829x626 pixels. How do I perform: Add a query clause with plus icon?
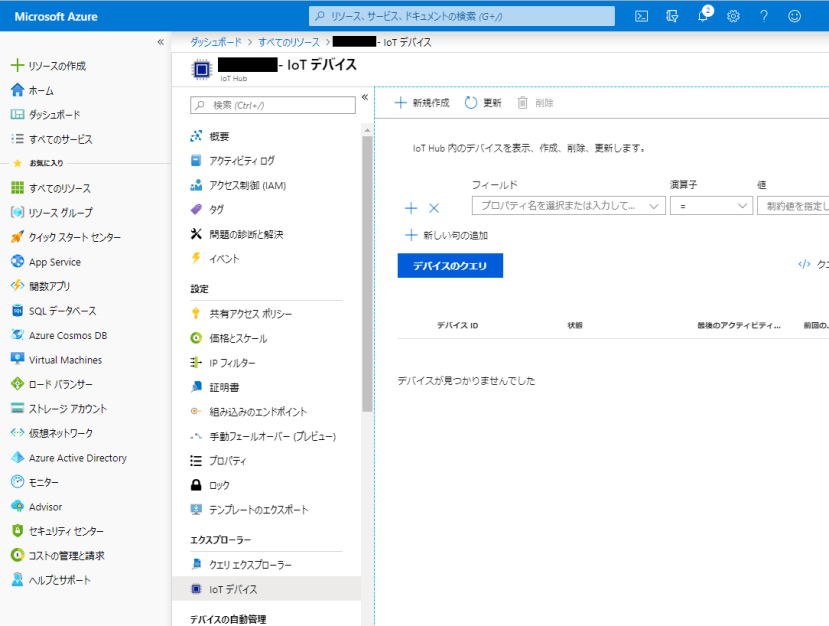(411, 208)
